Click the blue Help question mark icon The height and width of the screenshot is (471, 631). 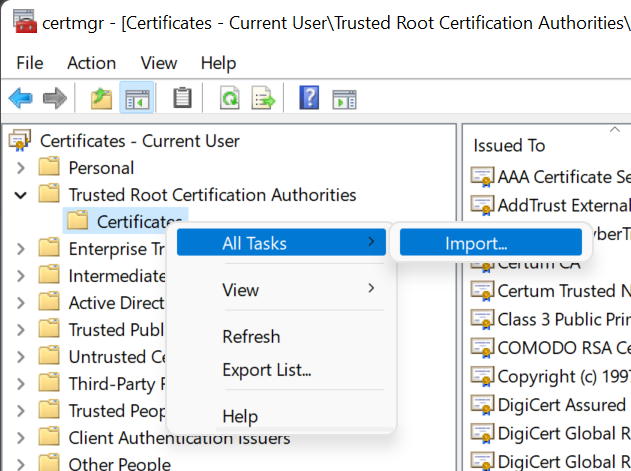pos(309,98)
